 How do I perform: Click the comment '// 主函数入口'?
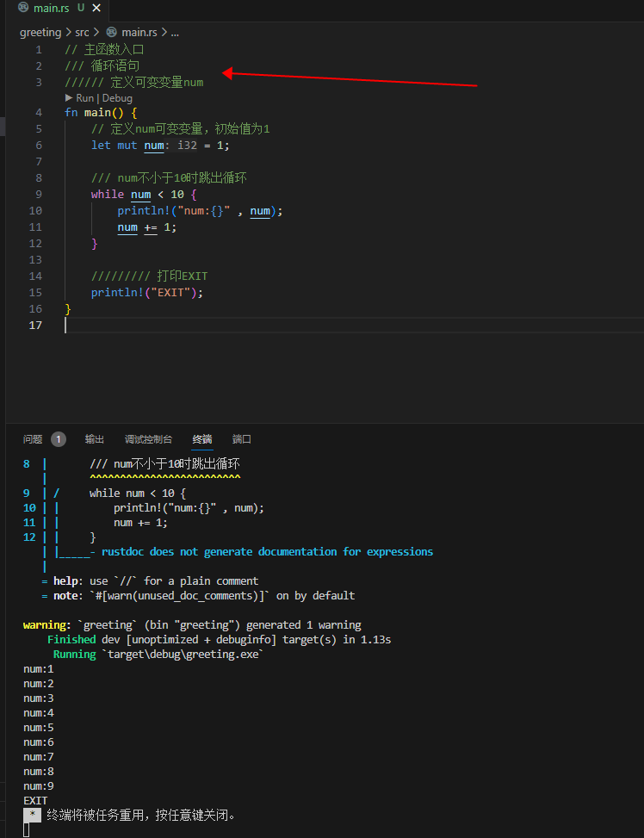(104, 50)
